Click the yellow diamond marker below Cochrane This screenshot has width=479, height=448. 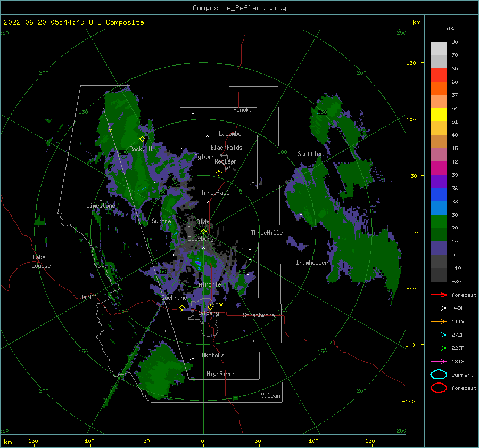183,308
